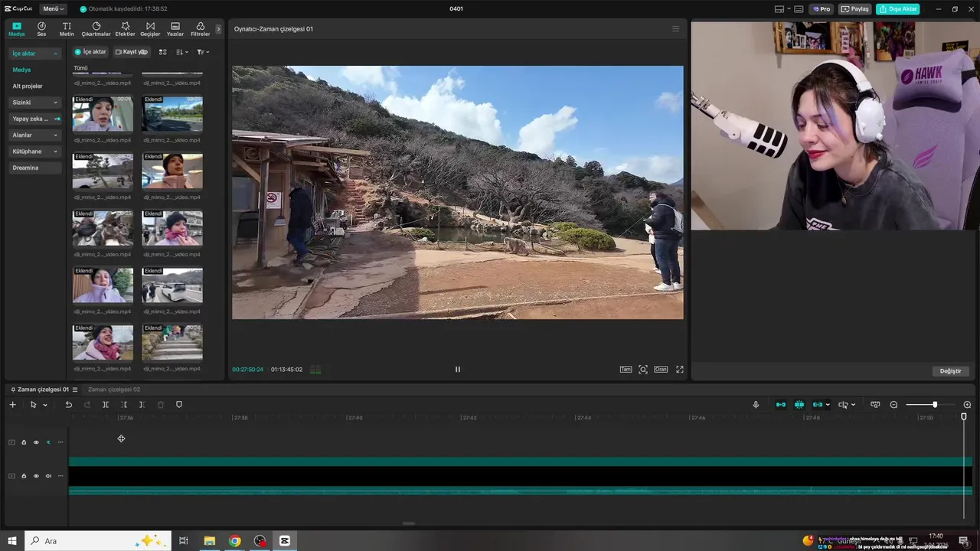Screen dimensions: 980x551
Task: Toggle auto snapping on the timeline
Action: (x=799, y=405)
